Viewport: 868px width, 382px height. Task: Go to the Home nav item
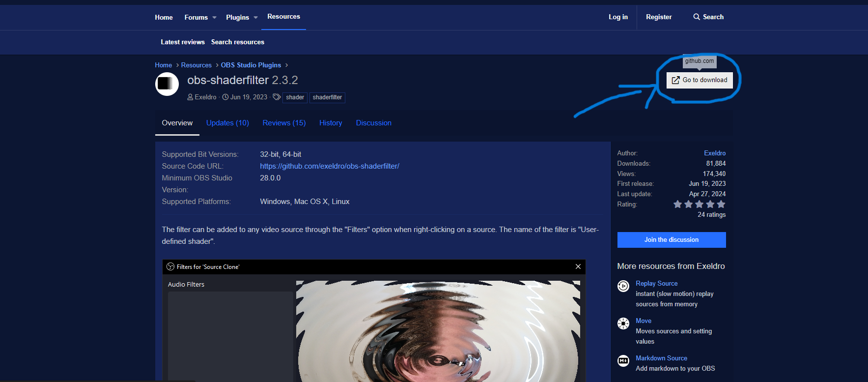coord(164,17)
